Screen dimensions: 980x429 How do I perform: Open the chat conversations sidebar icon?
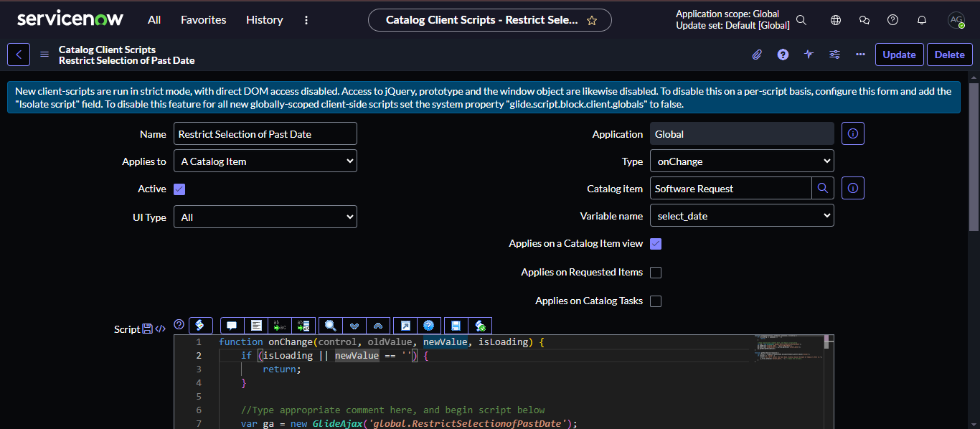(x=864, y=20)
